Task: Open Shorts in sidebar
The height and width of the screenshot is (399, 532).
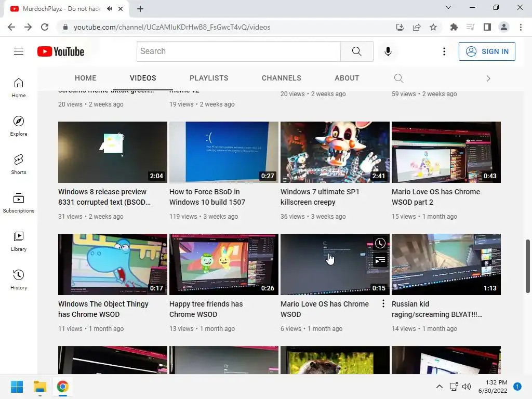Action: [19, 164]
